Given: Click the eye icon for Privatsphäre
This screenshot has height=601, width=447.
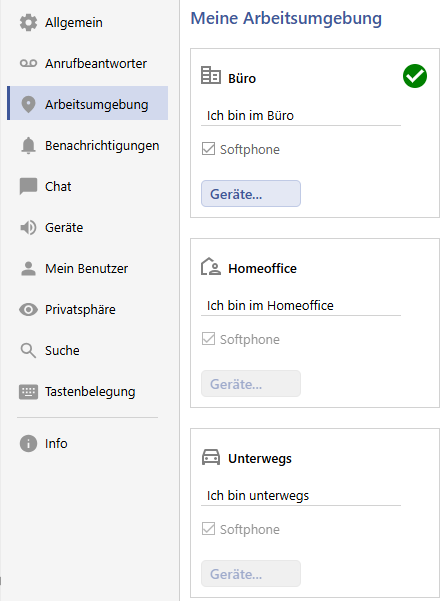Looking at the screenshot, I should pos(28,309).
